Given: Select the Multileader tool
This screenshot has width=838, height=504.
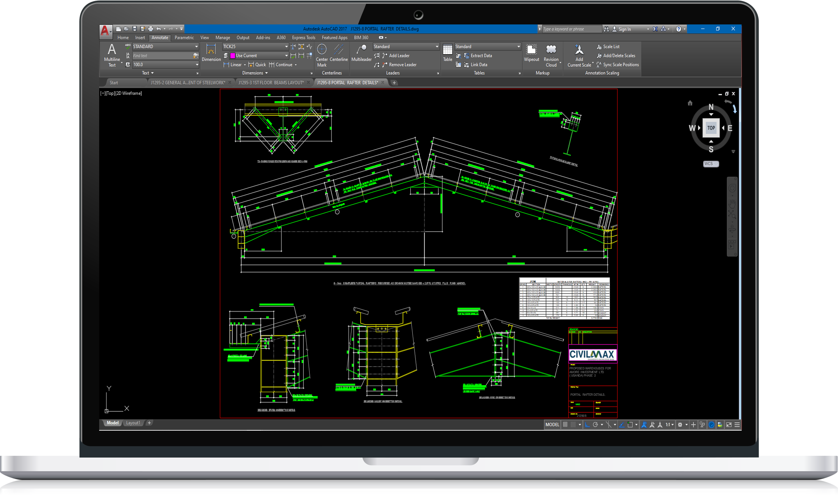Looking at the screenshot, I should [x=361, y=50].
